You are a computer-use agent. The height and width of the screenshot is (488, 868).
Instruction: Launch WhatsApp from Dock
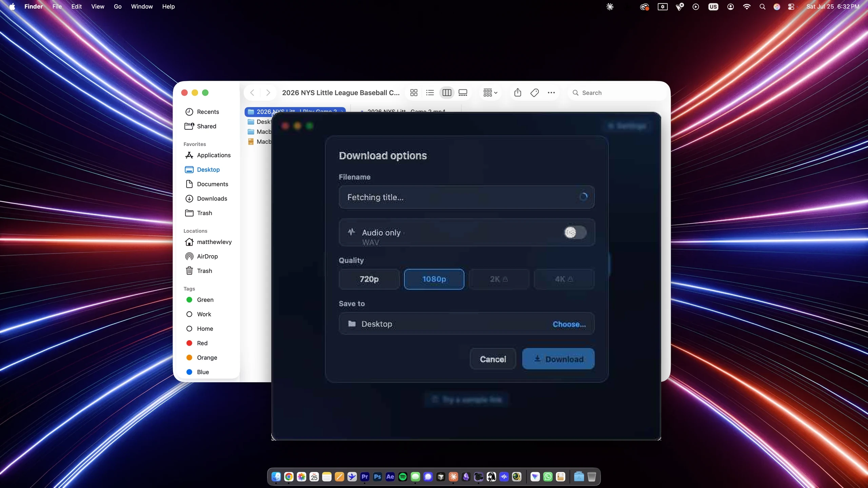pos(548,477)
